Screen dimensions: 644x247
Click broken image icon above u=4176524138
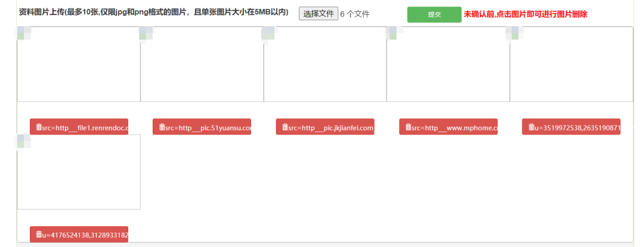[24, 141]
